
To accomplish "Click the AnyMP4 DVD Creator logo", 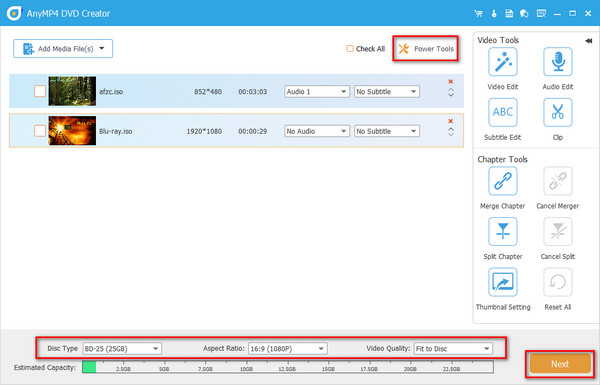I will [x=14, y=13].
